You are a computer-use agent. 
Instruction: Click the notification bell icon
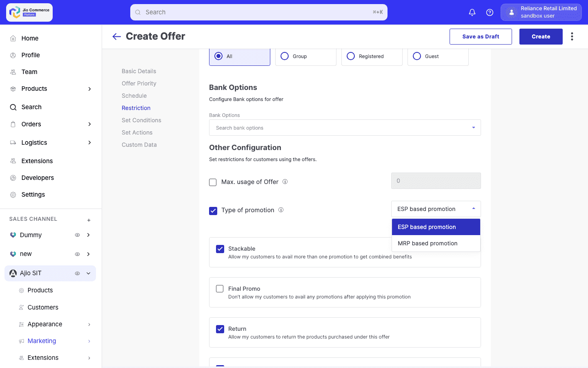pos(472,12)
